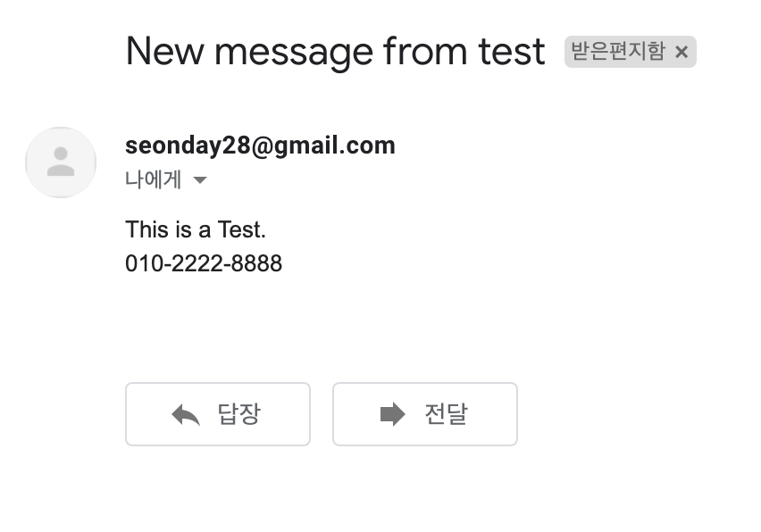Click the "This is a Test." body line

(196, 229)
